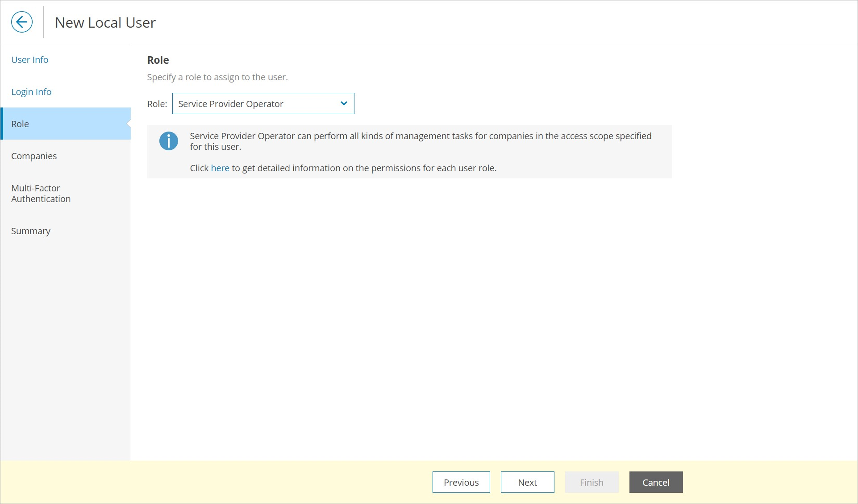Click the 'Role:' field label

pos(157,104)
